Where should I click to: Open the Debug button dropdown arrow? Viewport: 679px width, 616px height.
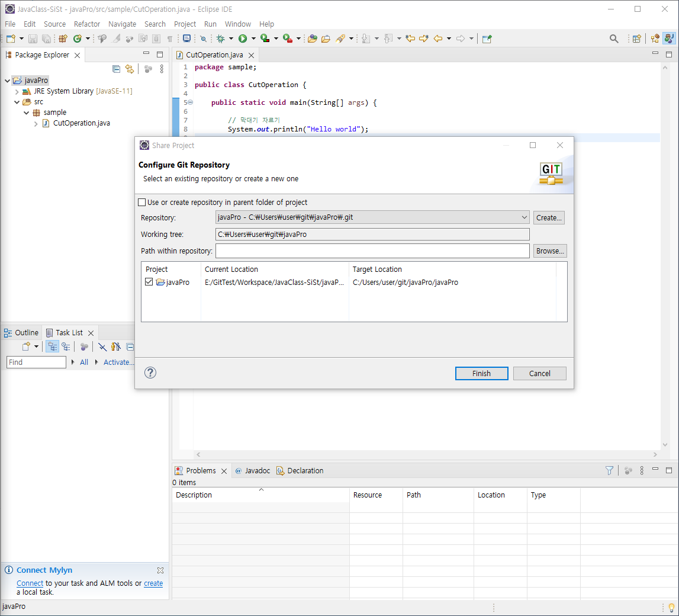pyautogui.click(x=231, y=38)
